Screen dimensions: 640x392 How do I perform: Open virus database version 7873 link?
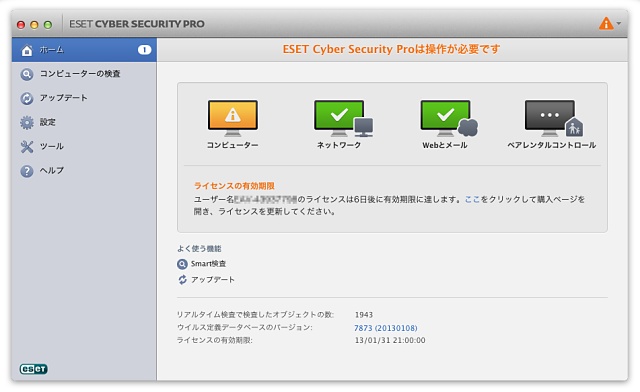pyautogui.click(x=385, y=328)
